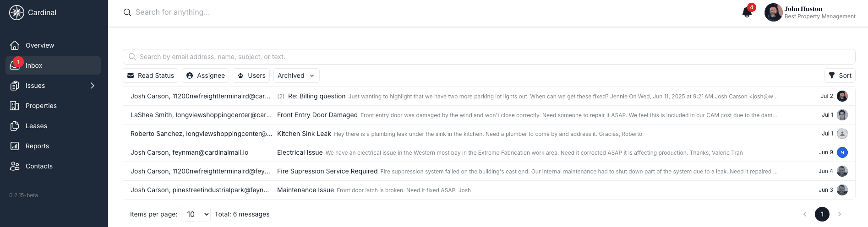Open Properties in the sidebar

[x=53, y=106]
